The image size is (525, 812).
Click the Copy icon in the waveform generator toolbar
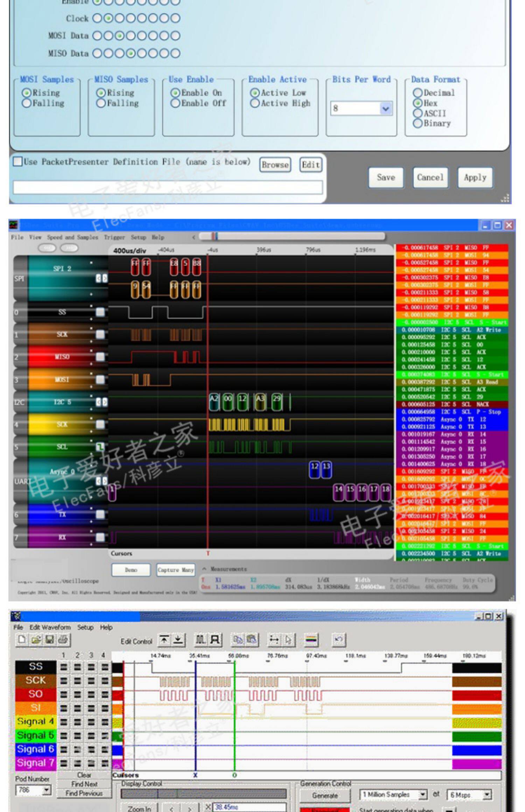[x=238, y=640]
